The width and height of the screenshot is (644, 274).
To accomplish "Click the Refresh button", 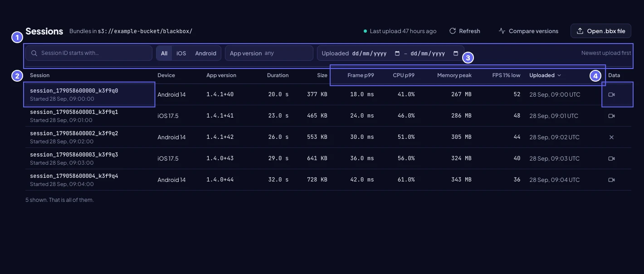I will pos(464,31).
